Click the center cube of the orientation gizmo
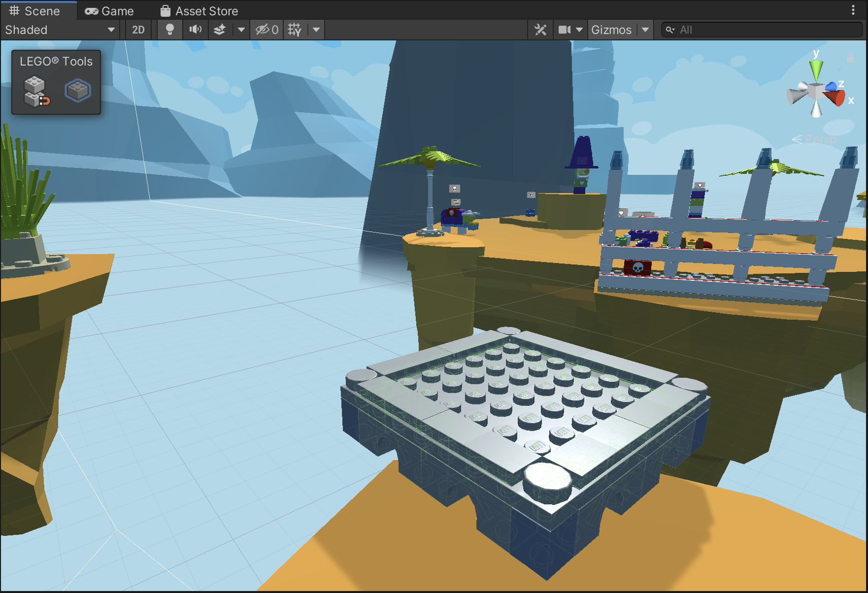Screen dimensions: 868x593 click(x=816, y=92)
